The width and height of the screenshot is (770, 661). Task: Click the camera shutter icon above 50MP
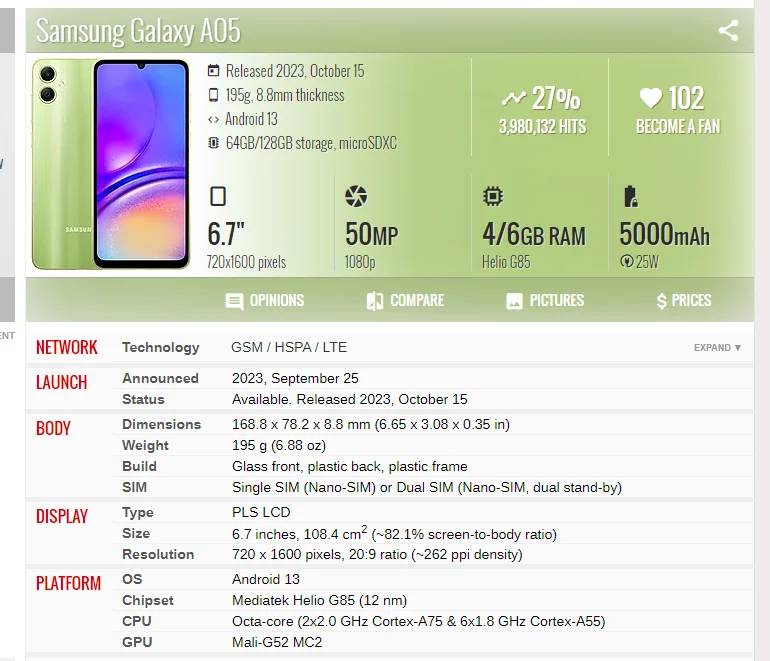click(x=356, y=196)
